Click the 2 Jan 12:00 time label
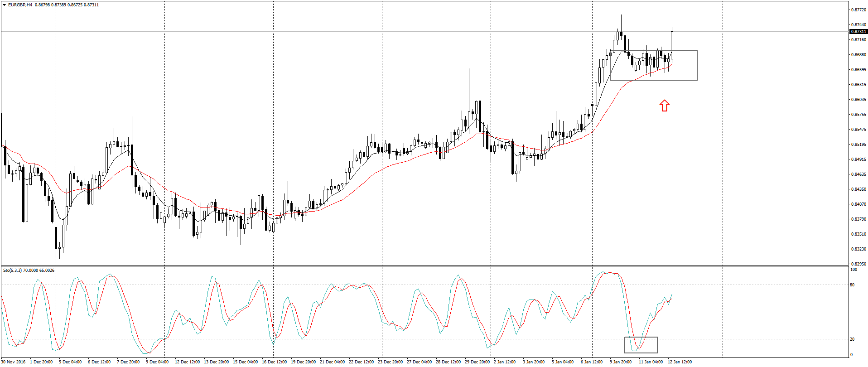The image size is (868, 367). (x=505, y=362)
